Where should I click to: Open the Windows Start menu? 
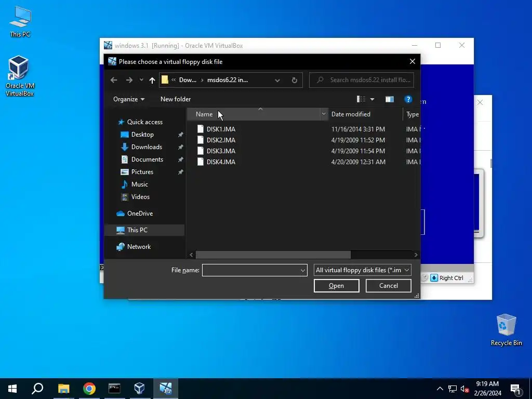(x=12, y=389)
